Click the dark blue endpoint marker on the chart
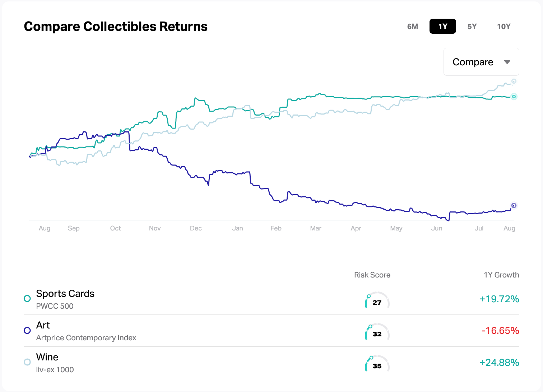Image resolution: width=543 pixels, height=392 pixels. [x=514, y=205]
